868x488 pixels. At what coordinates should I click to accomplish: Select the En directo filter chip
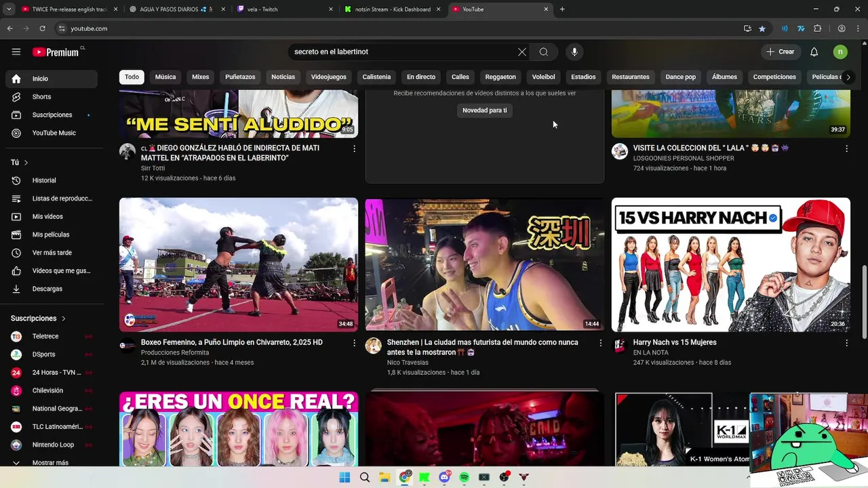(x=421, y=77)
